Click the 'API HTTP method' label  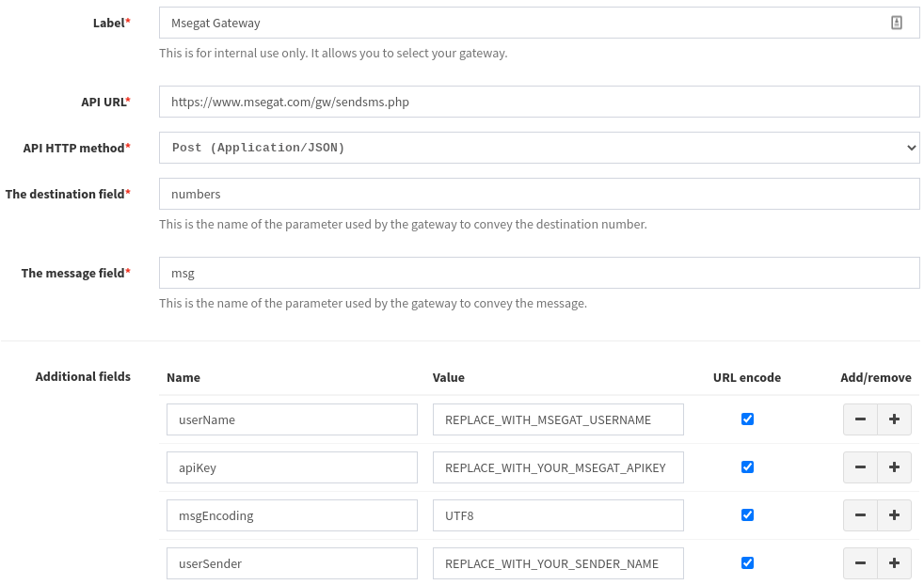(x=76, y=148)
